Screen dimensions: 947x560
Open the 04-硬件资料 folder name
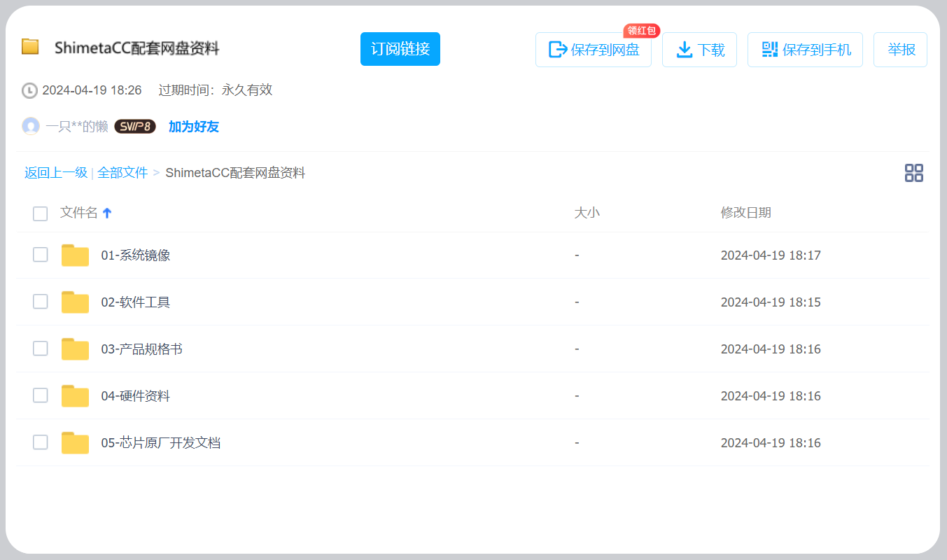pos(136,396)
